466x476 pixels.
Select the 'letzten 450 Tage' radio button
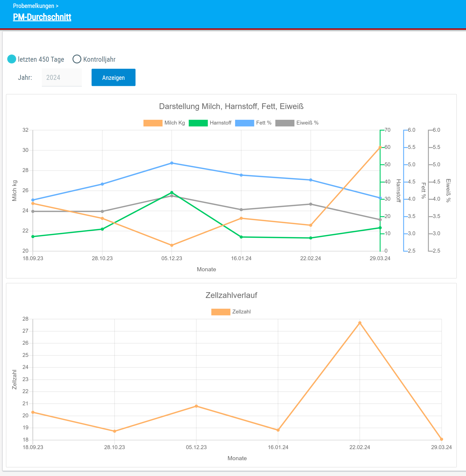pyautogui.click(x=11, y=59)
